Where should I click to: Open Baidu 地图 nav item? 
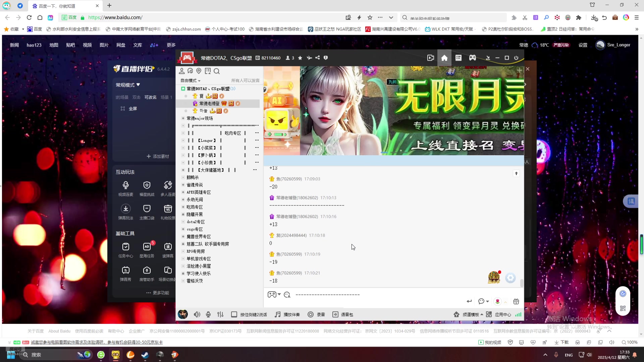click(x=54, y=45)
